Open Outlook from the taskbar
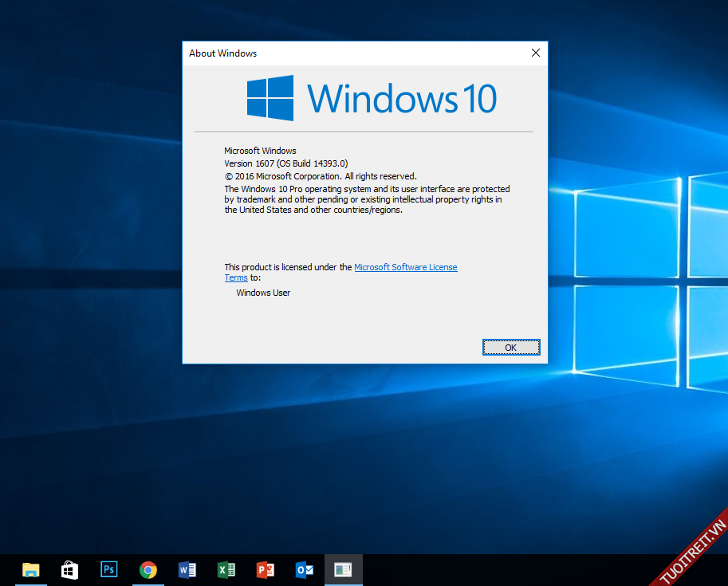Screen dimensions: 728x586 coord(305,570)
